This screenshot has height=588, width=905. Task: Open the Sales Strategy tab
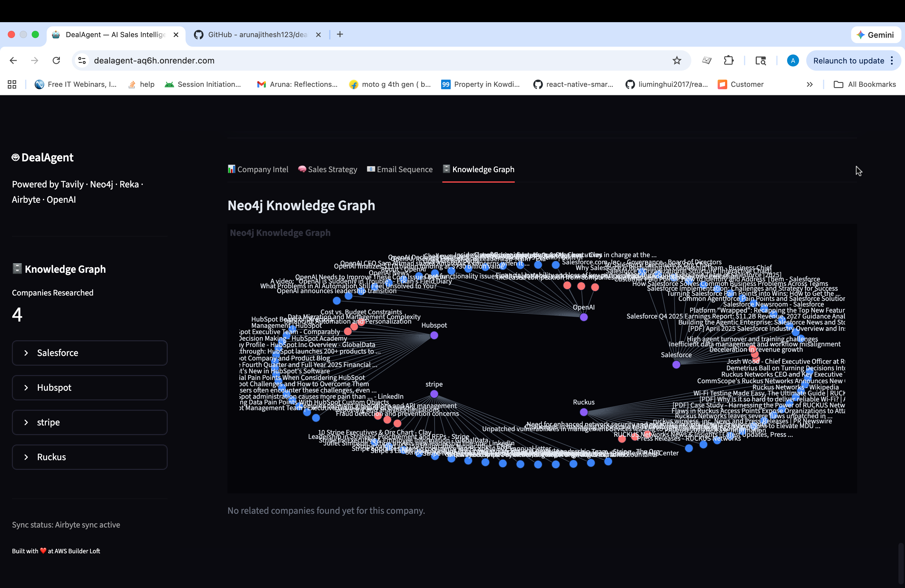click(x=327, y=169)
